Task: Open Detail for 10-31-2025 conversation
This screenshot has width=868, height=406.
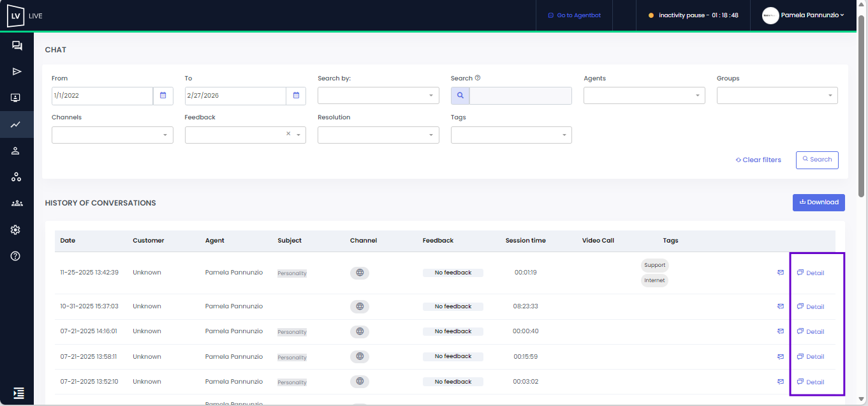Action: coord(811,306)
